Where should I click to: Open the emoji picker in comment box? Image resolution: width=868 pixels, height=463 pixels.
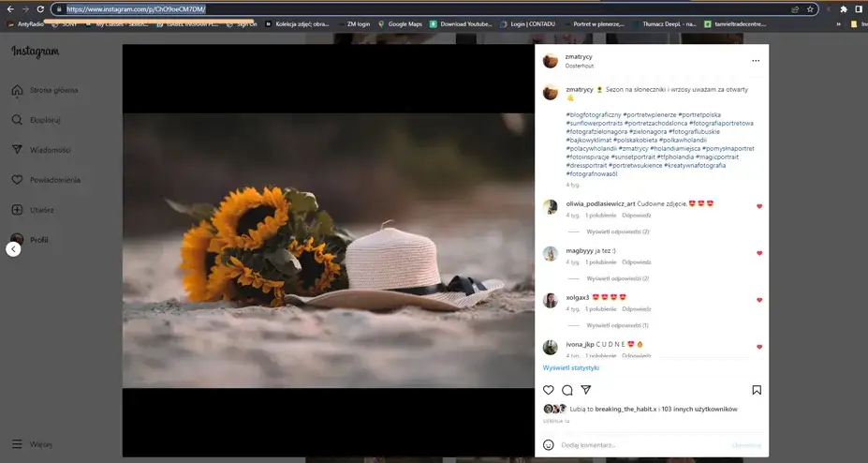tap(548, 444)
